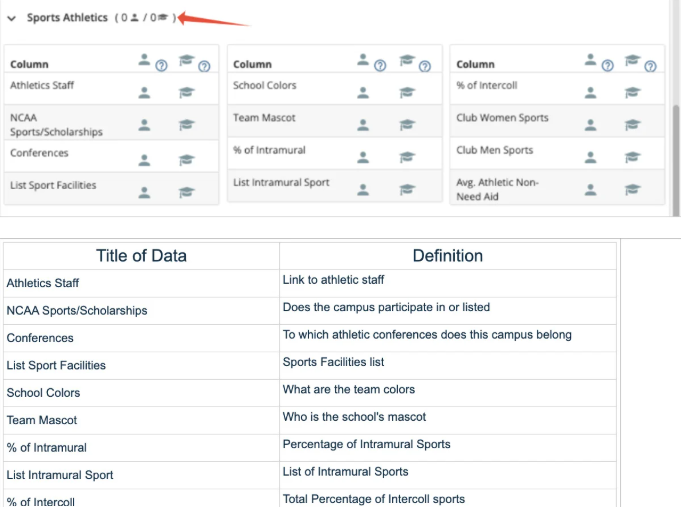Collapse the Sports Athletics section chevron
Screen dimensions: 681x507
tap(11, 19)
